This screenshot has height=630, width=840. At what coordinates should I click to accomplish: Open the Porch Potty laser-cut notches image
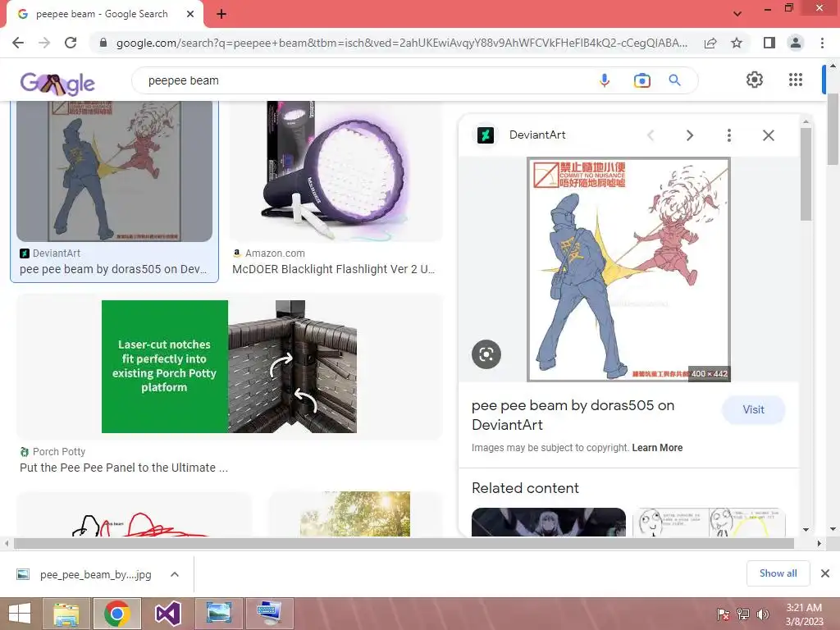coord(230,367)
